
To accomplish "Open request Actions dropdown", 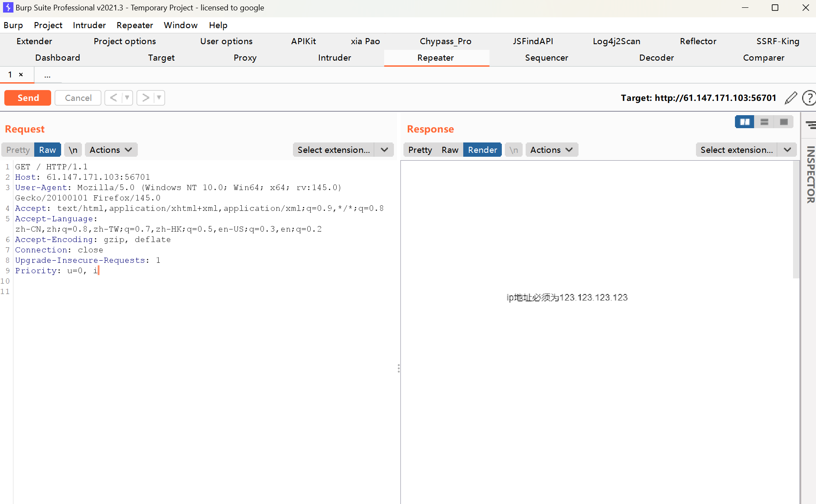I will 111,150.
